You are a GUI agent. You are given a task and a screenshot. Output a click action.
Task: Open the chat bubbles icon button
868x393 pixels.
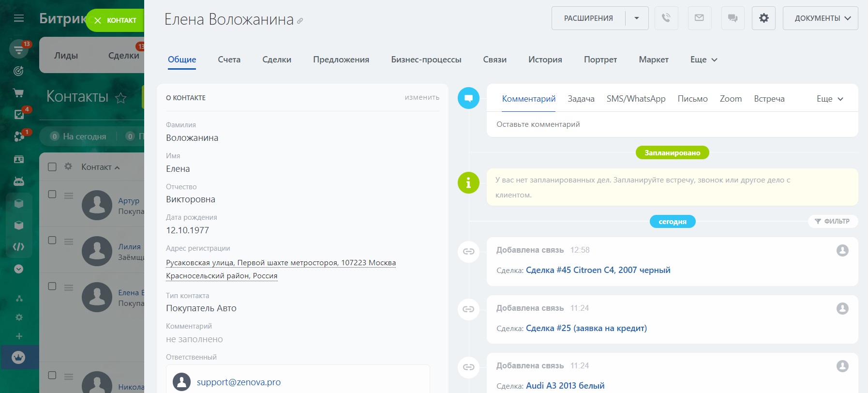point(733,18)
